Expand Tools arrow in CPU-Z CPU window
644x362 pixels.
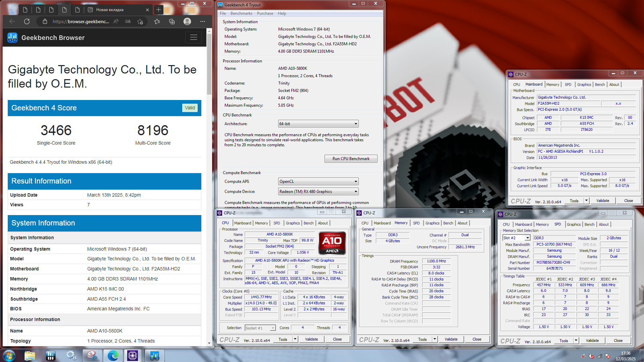(295, 339)
